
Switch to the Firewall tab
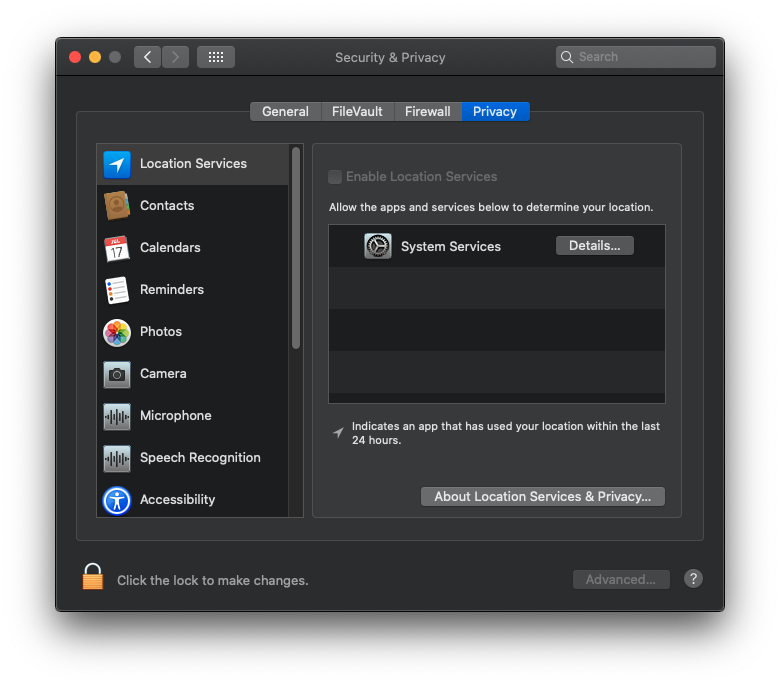[x=428, y=111]
